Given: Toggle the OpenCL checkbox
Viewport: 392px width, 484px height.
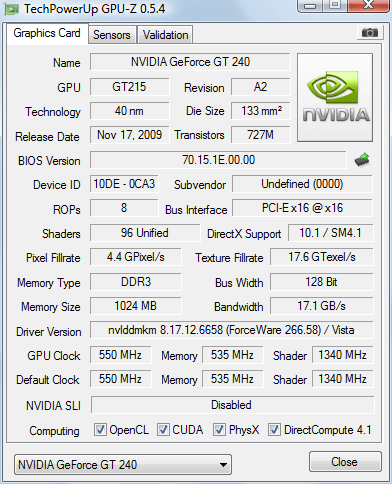Looking at the screenshot, I should click(x=100, y=429).
